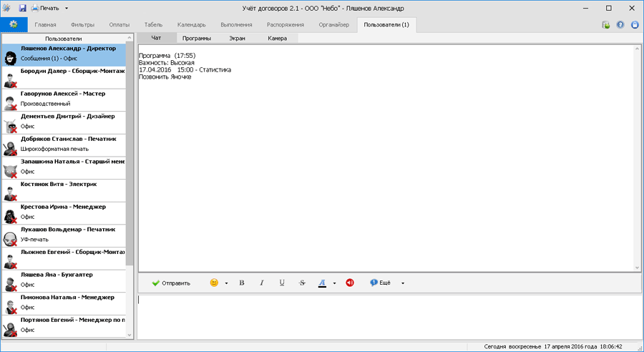The height and width of the screenshot is (352, 644).
Task: Click Запашкина Наталья's cat avatar
Action: pos(10,171)
